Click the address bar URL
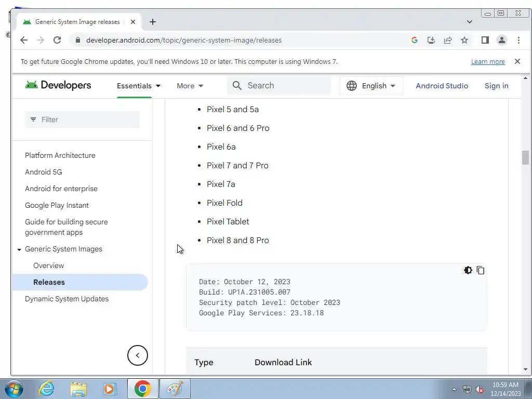Screen dimensions: 532x399 click(184, 40)
